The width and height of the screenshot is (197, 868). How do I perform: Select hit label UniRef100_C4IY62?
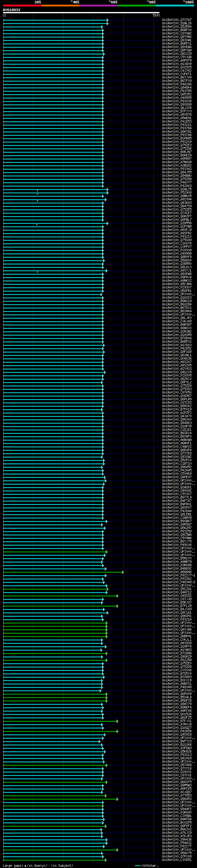point(177,71)
